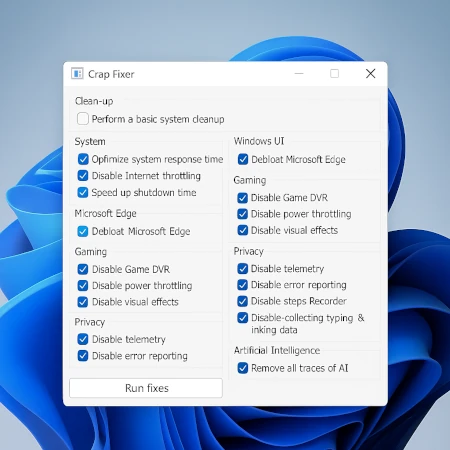Screen dimensions: 450x450
Task: Close the Crap Fixer window
Action: (x=370, y=73)
